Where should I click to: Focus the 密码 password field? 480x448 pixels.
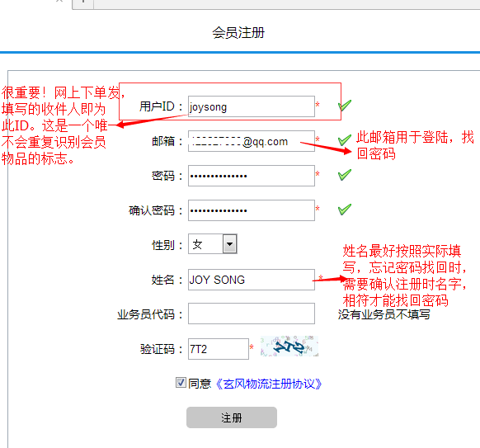252,176
